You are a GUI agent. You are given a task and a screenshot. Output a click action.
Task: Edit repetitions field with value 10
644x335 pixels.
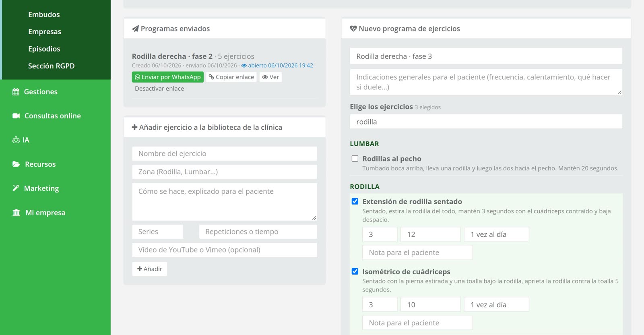pos(431,304)
